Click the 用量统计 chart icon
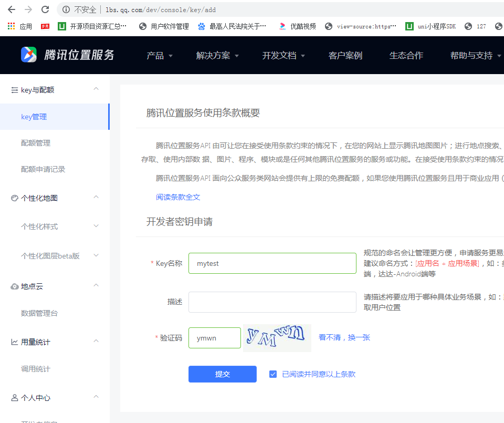 tap(15, 342)
